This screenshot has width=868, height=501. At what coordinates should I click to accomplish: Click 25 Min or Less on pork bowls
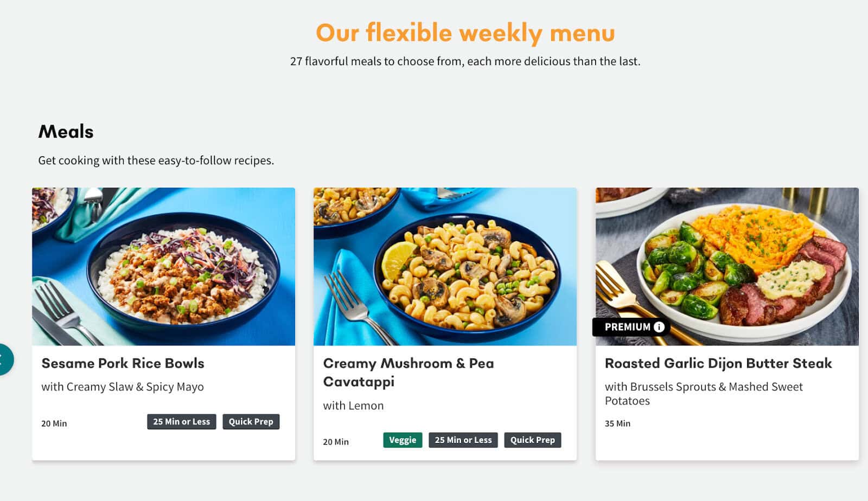(181, 421)
